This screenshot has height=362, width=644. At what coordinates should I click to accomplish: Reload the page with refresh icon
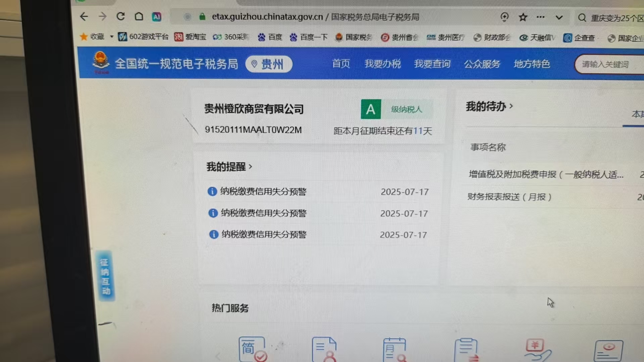(120, 16)
